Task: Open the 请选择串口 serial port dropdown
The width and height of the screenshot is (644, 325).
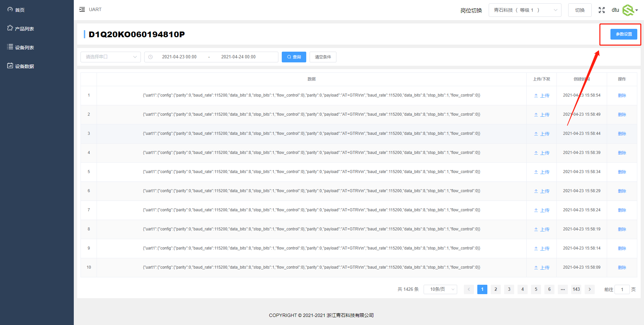Action: click(x=110, y=57)
